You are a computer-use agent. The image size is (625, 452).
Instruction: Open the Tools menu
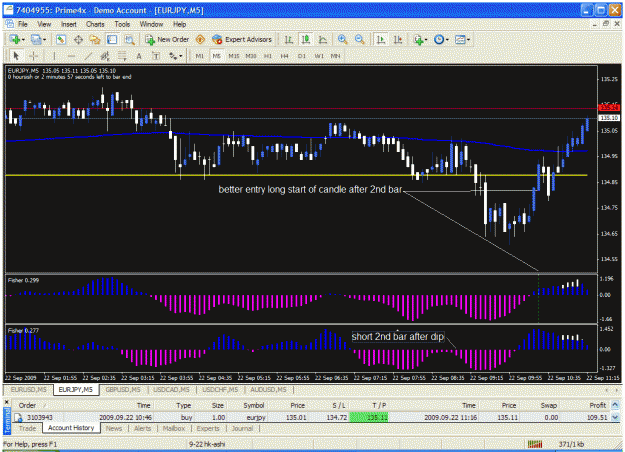(122, 24)
